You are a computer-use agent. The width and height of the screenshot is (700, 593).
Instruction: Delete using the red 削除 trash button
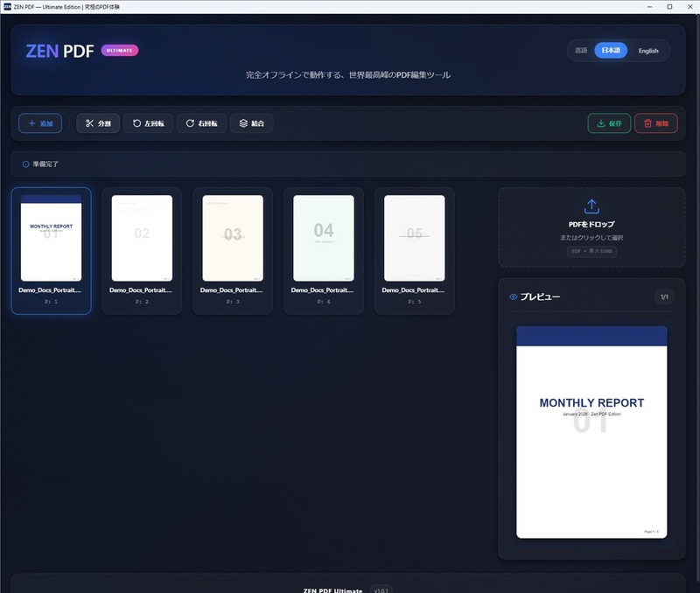coord(655,123)
